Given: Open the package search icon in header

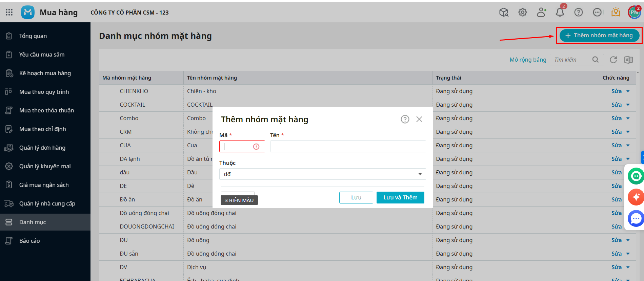Looking at the screenshot, I should (504, 12).
